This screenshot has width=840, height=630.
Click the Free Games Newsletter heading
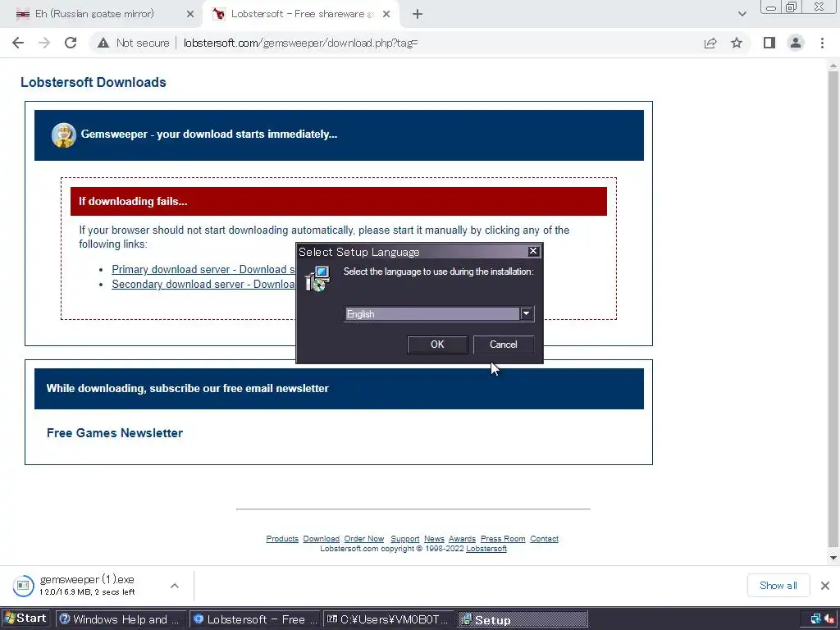click(115, 433)
